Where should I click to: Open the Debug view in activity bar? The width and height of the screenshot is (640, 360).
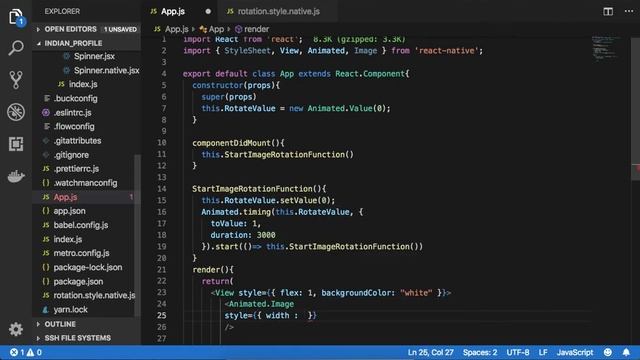pos(16,112)
